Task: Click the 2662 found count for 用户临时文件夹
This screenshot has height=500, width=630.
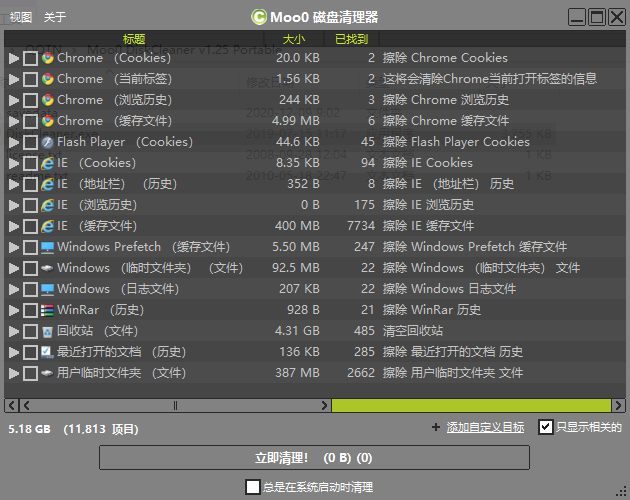Action: 361,373
